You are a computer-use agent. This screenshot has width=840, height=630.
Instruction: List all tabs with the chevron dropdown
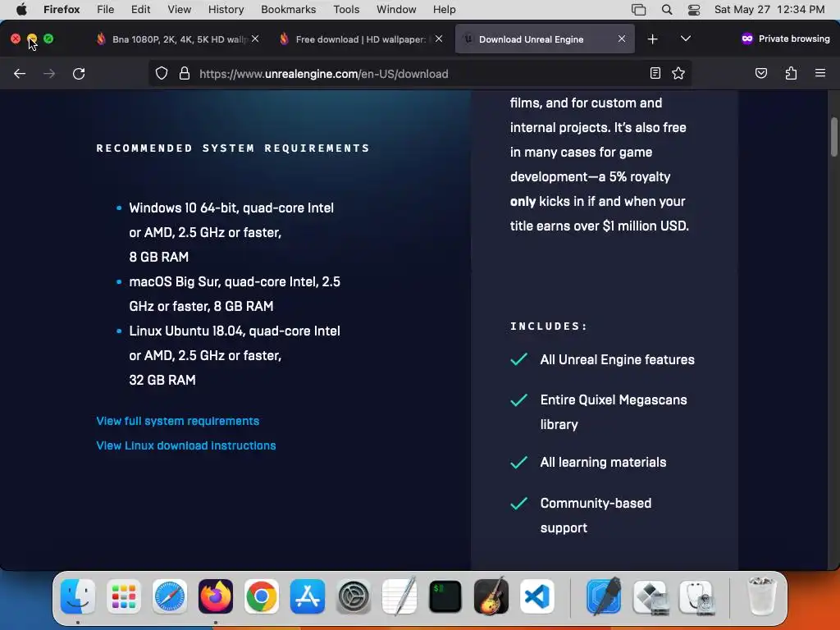pos(685,39)
